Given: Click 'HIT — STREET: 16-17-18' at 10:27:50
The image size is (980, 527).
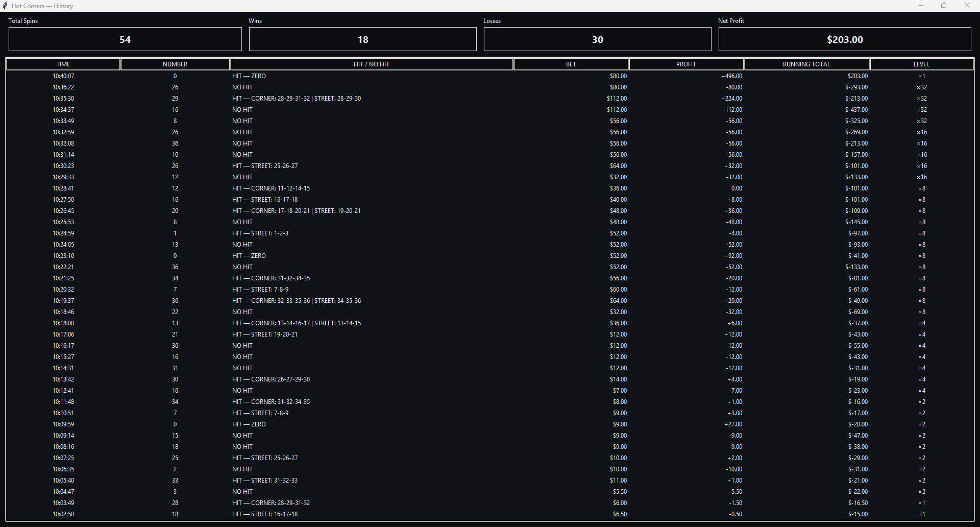Looking at the screenshot, I should point(265,200).
